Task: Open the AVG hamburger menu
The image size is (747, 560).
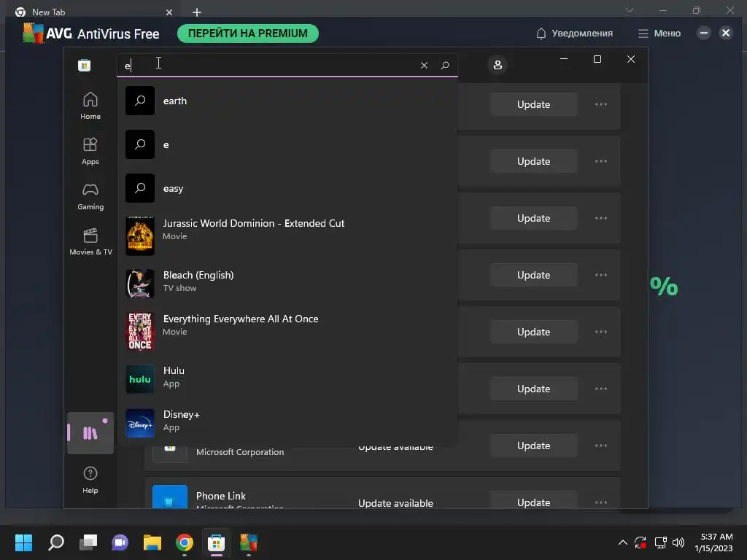Action: click(659, 34)
